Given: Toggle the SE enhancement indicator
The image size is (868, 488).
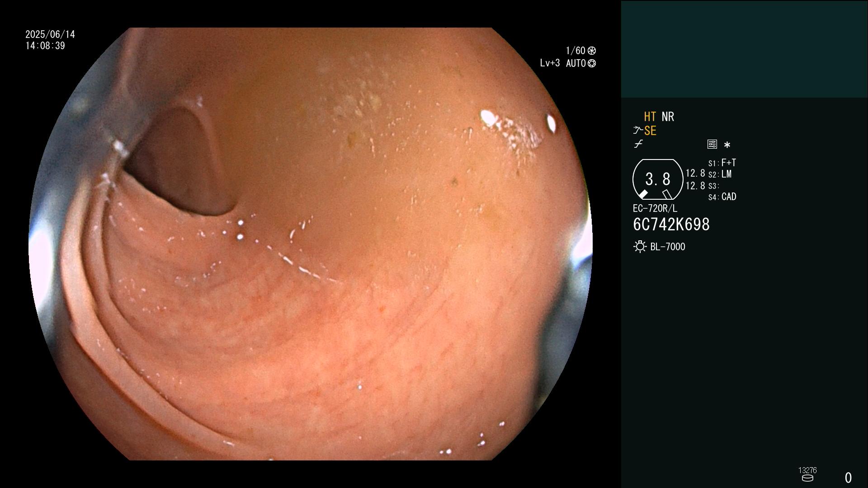Looking at the screenshot, I should [x=650, y=131].
